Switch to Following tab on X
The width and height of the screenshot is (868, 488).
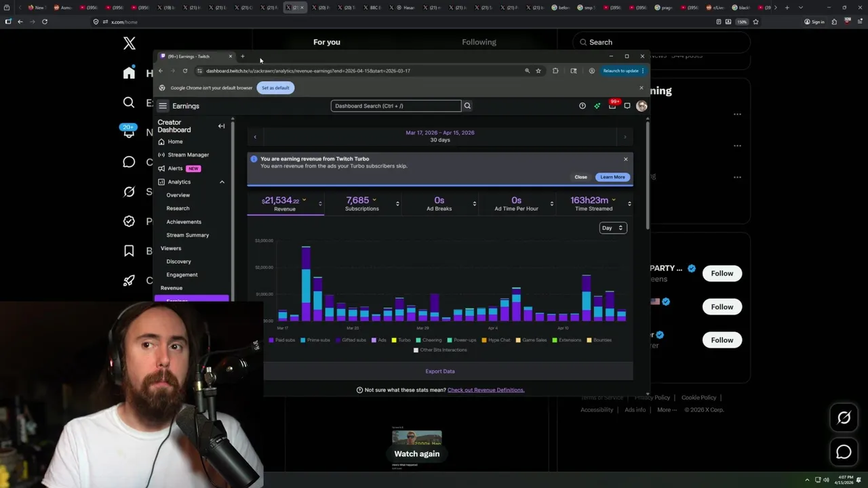point(479,42)
